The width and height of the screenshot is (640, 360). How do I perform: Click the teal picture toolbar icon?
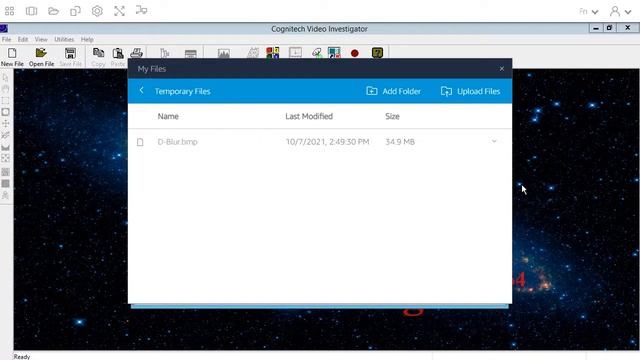coord(334,53)
